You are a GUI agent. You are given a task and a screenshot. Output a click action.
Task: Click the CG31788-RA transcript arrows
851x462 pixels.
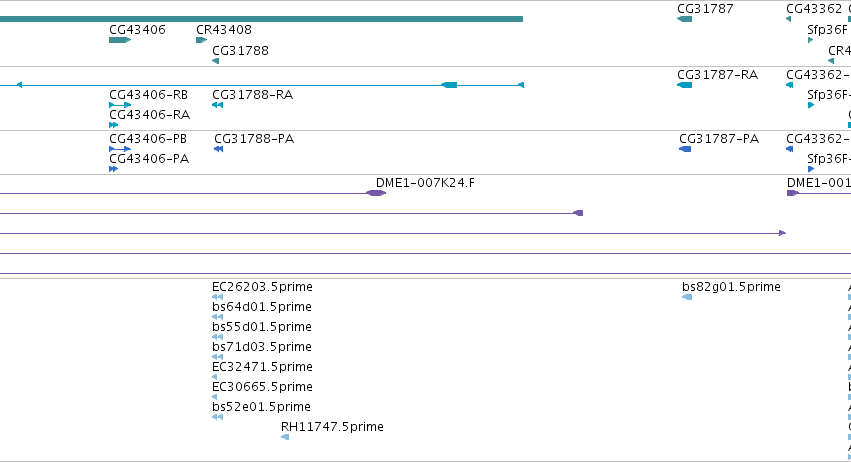pyautogui.click(x=218, y=105)
